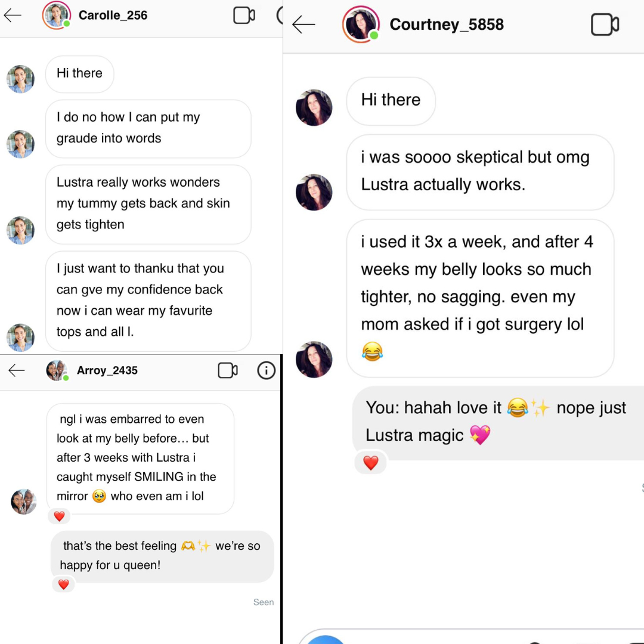The image size is (644, 644).
Task: Tap the Courtney_5858 username title
Action: click(447, 24)
